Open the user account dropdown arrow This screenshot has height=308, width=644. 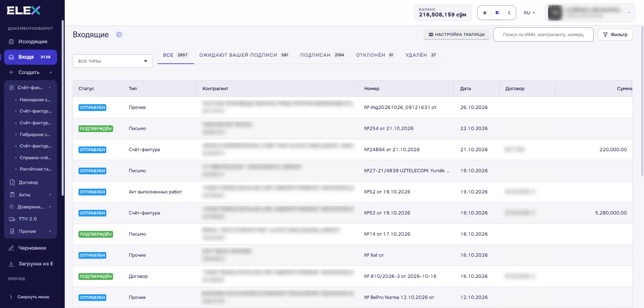(629, 13)
